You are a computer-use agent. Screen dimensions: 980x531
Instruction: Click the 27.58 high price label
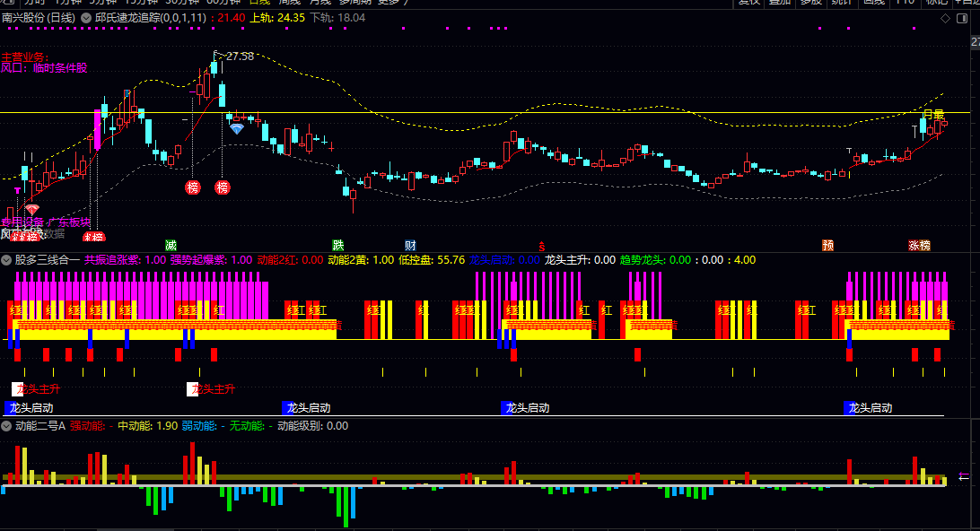[240, 57]
